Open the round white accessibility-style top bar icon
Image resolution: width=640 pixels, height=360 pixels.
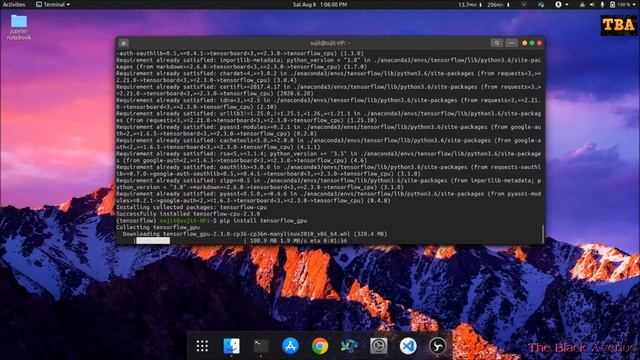pyautogui.click(x=558, y=4)
